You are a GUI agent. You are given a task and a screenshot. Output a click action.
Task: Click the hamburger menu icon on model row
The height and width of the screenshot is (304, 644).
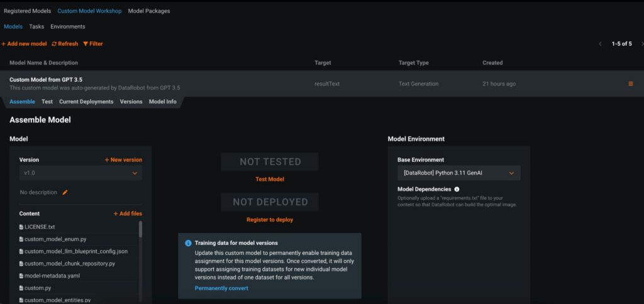[631, 84]
